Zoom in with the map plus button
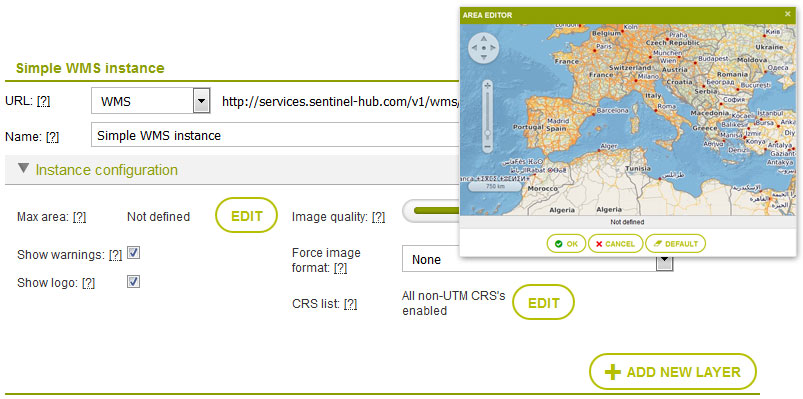Viewport: 803px width, 399px height. [488, 86]
